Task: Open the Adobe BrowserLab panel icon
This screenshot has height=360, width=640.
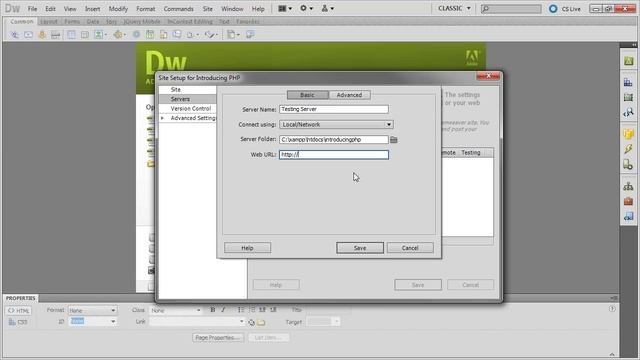Action: coord(628,61)
